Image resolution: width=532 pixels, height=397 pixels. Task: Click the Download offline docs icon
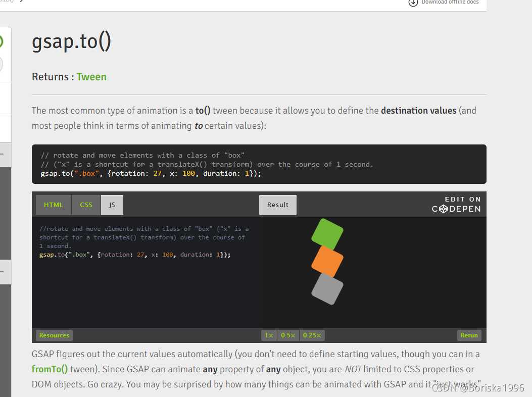pyautogui.click(x=413, y=3)
